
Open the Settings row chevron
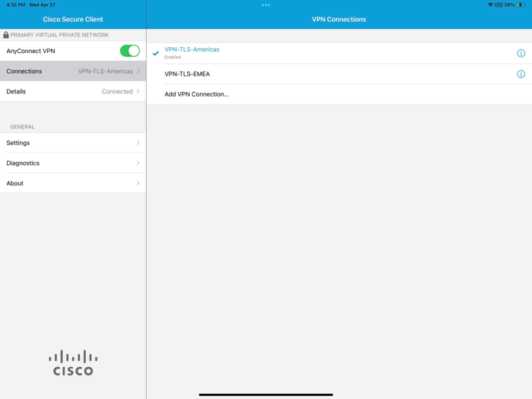[x=138, y=143]
